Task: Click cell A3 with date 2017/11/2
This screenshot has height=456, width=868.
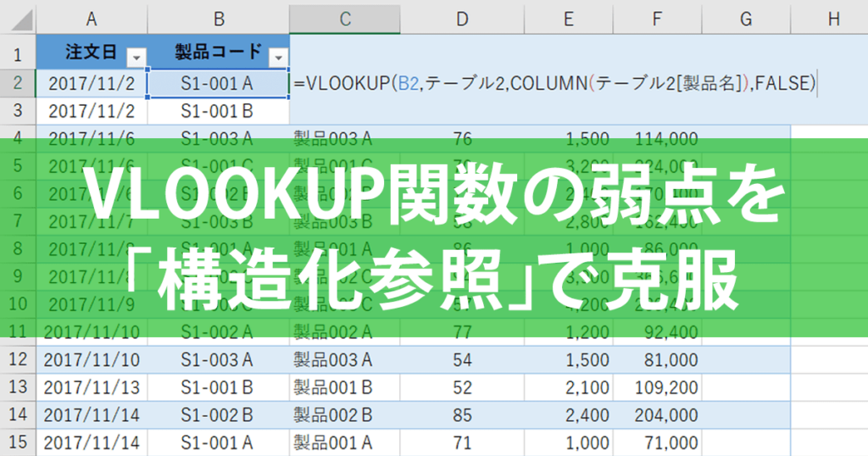Action: point(92,111)
